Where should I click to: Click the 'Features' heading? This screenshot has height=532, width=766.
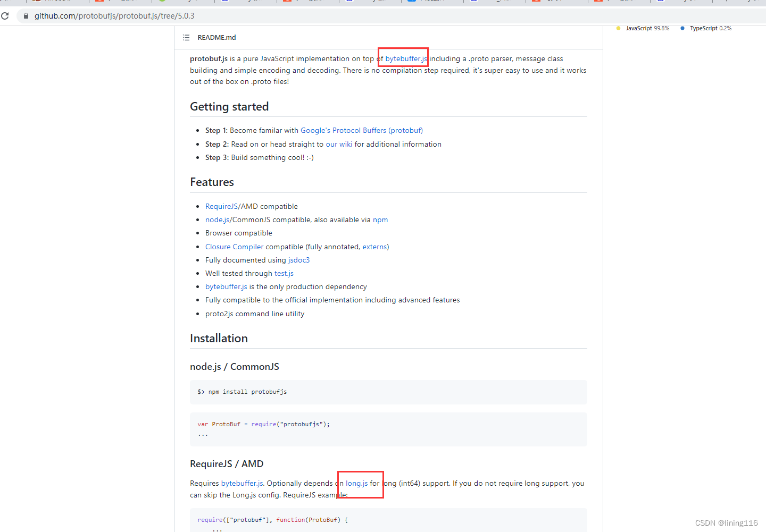(212, 182)
